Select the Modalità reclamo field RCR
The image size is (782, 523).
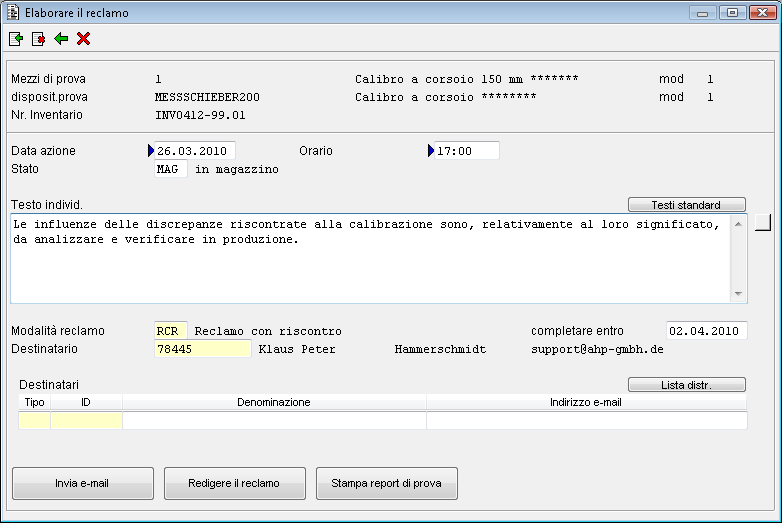[171, 331]
